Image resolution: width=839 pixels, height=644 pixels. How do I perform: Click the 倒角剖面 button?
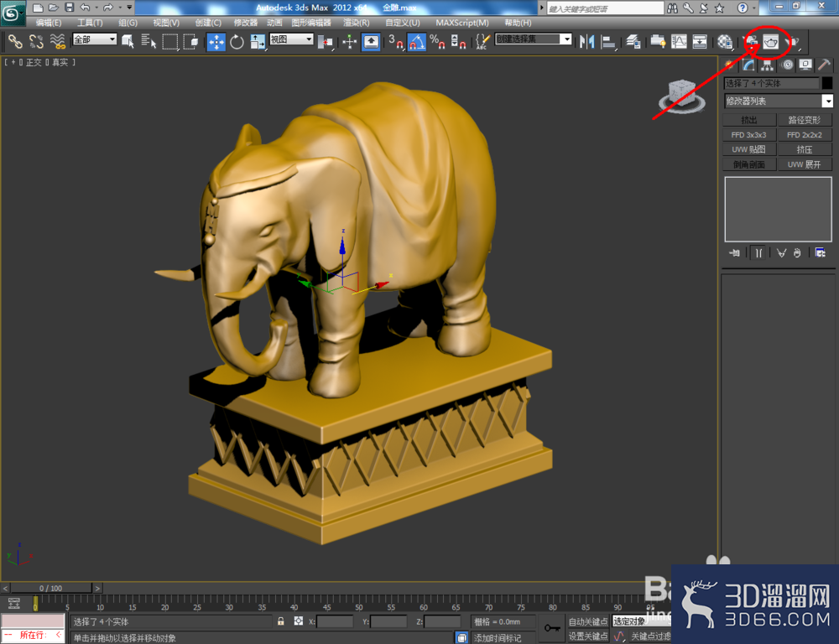pos(749,164)
